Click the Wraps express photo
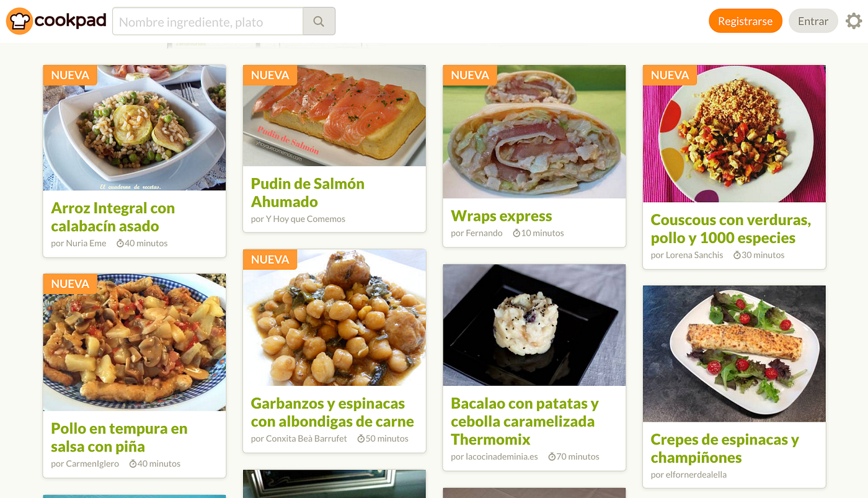Image resolution: width=868 pixels, height=498 pixels. 534,131
